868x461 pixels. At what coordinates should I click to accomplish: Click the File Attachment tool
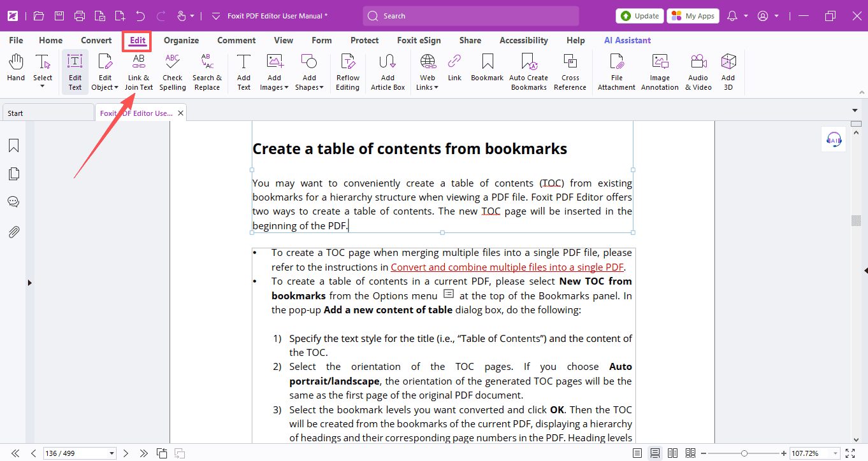[x=616, y=72]
